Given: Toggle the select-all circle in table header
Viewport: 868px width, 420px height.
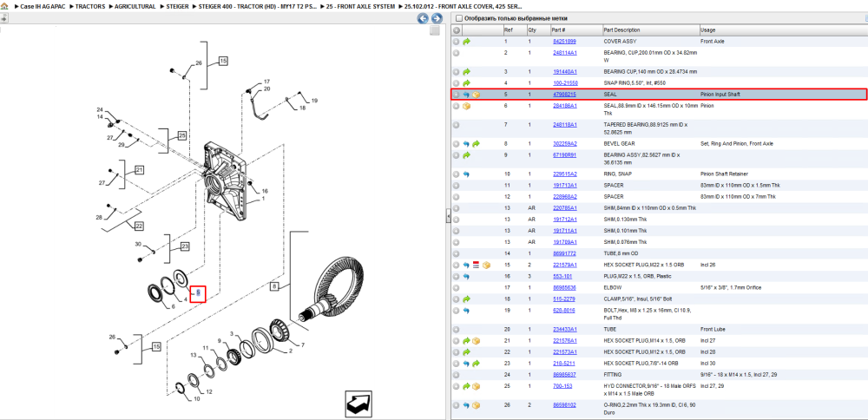Looking at the screenshot, I should click(457, 30).
